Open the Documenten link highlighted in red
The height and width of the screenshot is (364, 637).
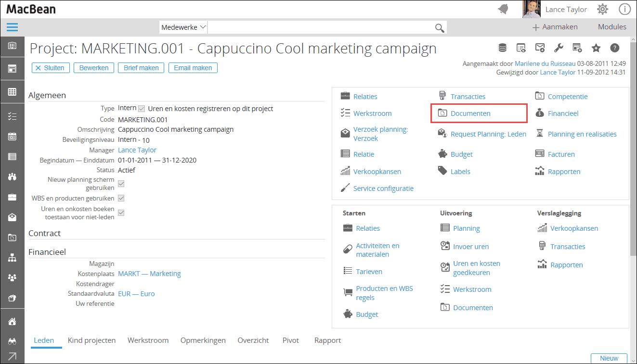pyautogui.click(x=470, y=113)
